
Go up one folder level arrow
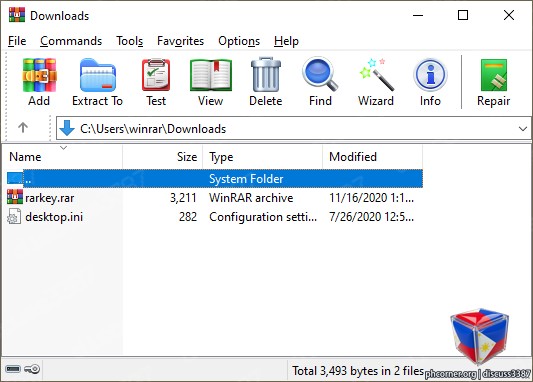pos(23,128)
